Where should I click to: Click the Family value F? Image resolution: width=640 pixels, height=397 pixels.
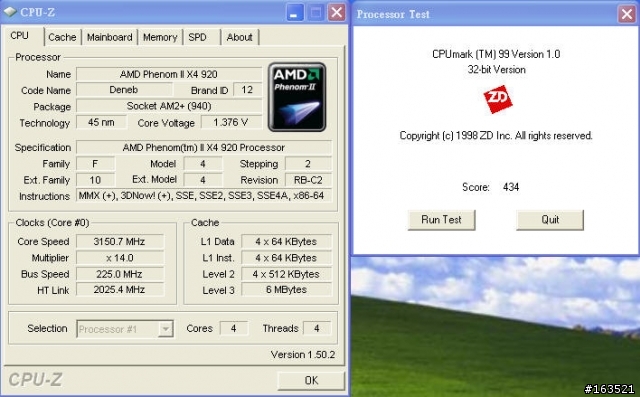pyautogui.click(x=96, y=164)
